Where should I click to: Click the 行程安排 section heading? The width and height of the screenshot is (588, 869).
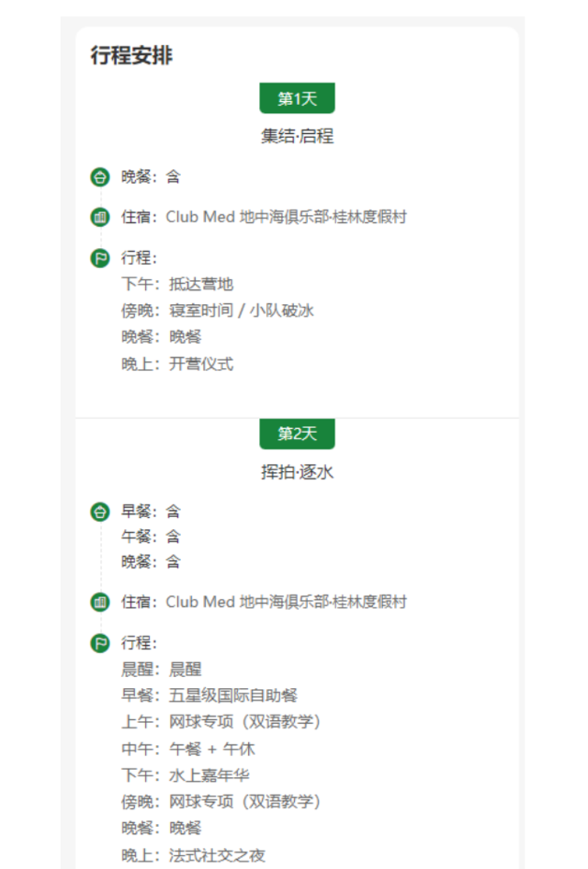tap(131, 56)
